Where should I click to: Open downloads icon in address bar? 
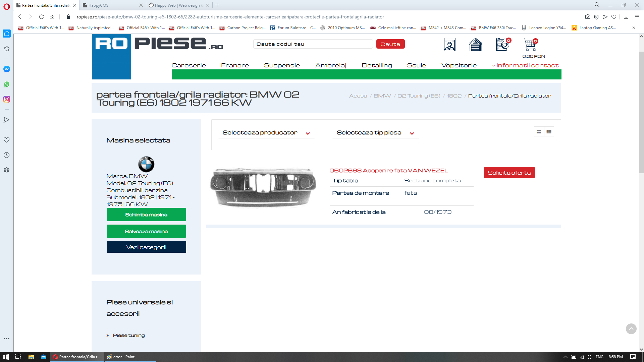(626, 17)
